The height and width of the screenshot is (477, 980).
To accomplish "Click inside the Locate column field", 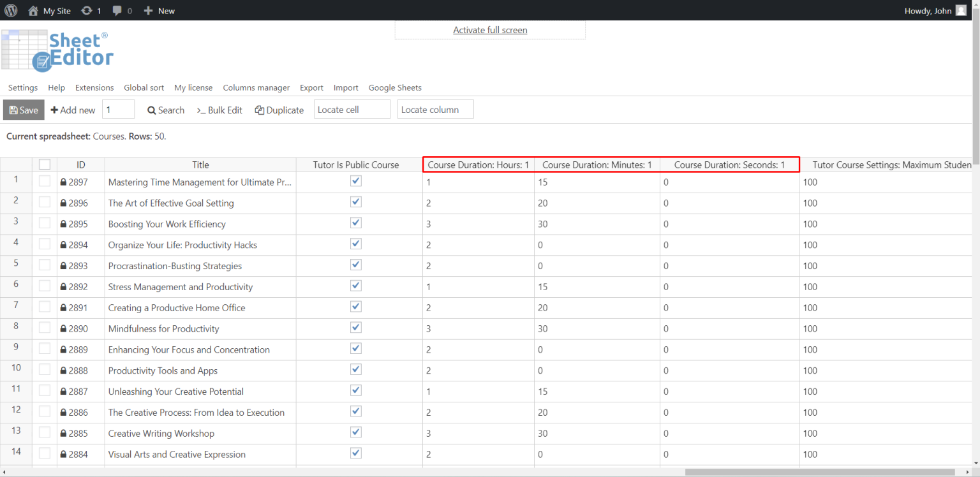I will coord(435,109).
